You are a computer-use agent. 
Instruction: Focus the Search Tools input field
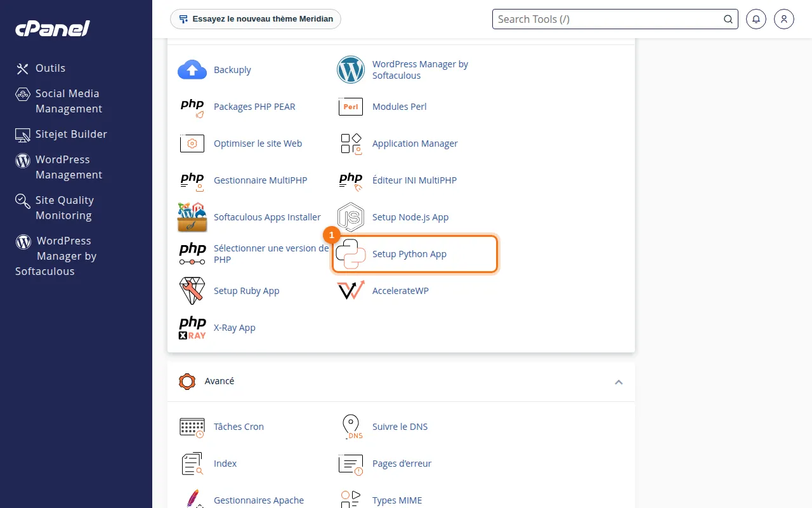pos(609,19)
